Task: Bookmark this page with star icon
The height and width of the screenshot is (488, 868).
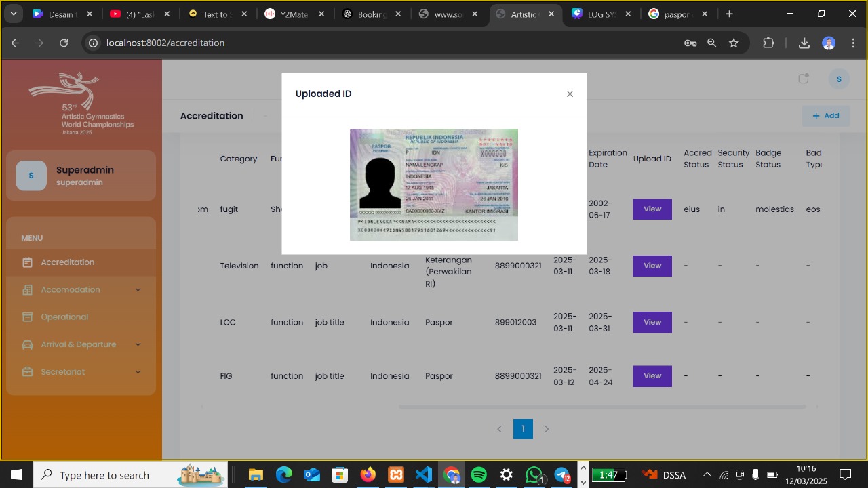Action: tap(734, 43)
